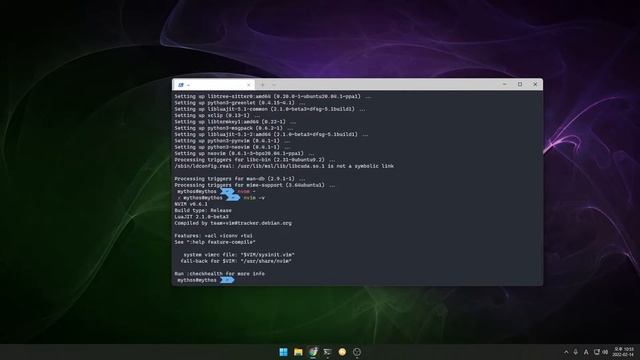Select the terminal's active shell tab
This screenshot has height=360, width=640.
coord(213,85)
